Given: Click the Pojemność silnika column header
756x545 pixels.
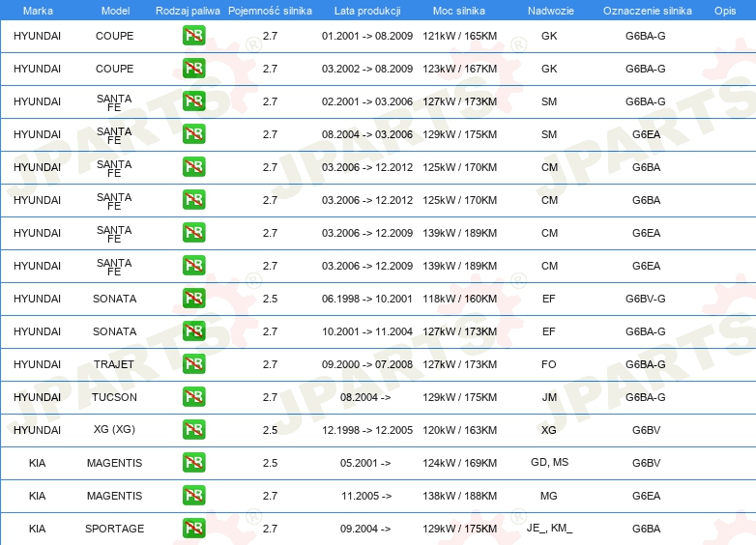Looking at the screenshot, I should tap(270, 11).
